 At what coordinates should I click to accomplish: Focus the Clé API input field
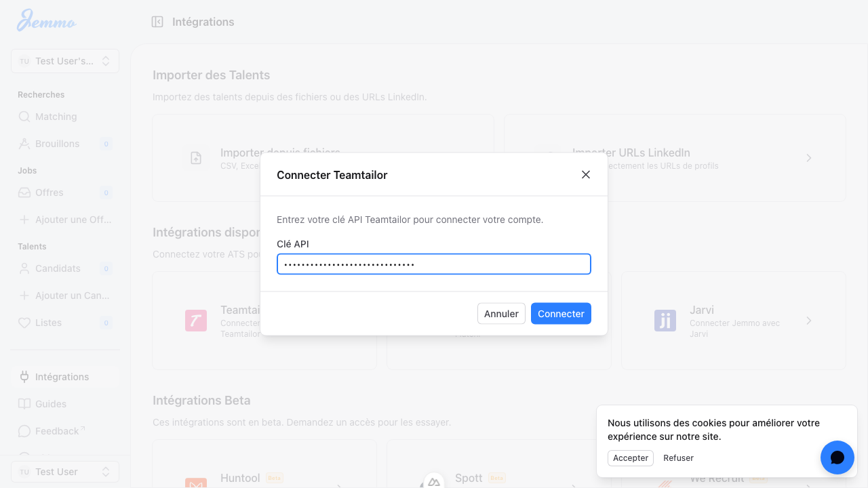434,264
